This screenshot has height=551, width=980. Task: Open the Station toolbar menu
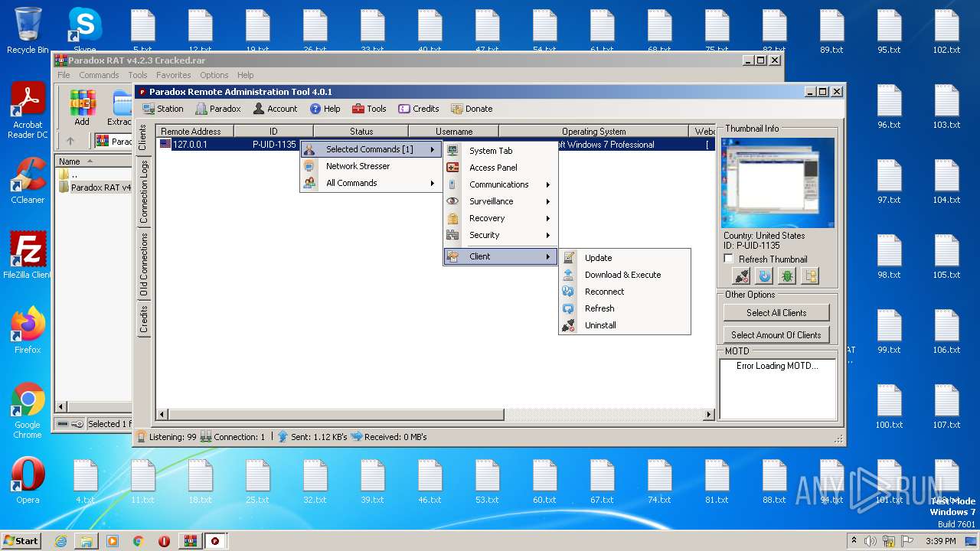162,109
